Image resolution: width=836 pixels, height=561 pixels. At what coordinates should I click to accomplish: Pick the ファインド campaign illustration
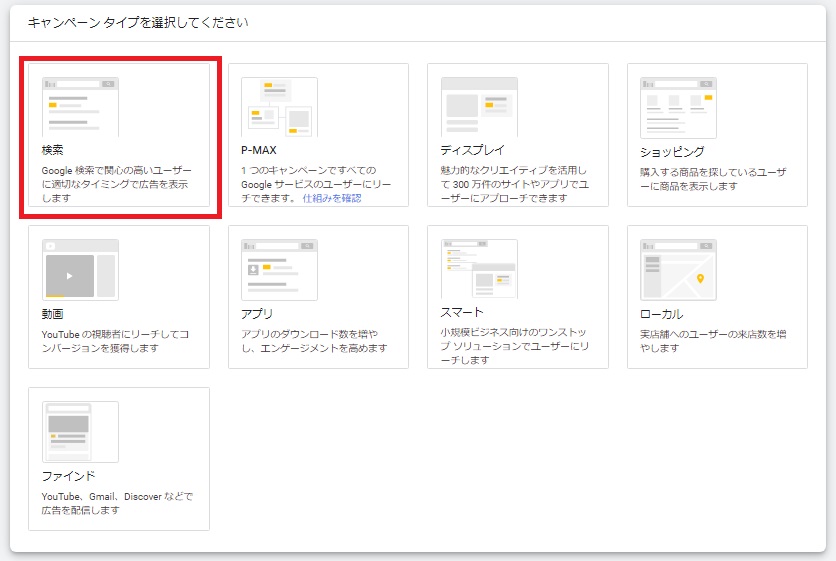81,432
